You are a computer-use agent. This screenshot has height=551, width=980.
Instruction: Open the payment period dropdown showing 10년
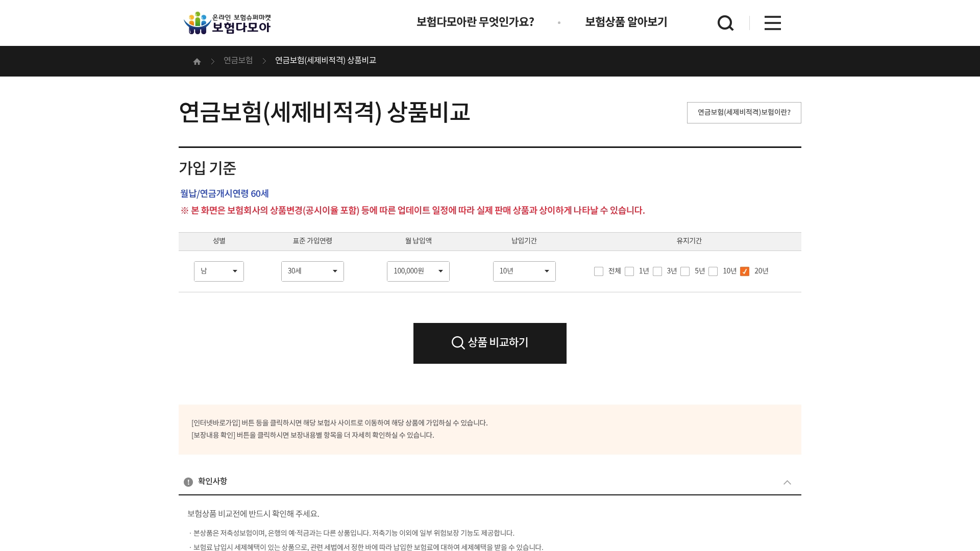pyautogui.click(x=524, y=271)
